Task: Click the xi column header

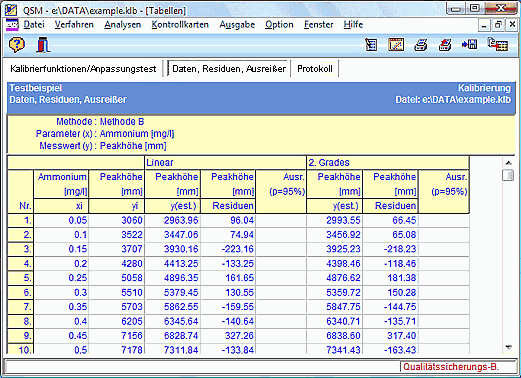Action: pos(61,206)
